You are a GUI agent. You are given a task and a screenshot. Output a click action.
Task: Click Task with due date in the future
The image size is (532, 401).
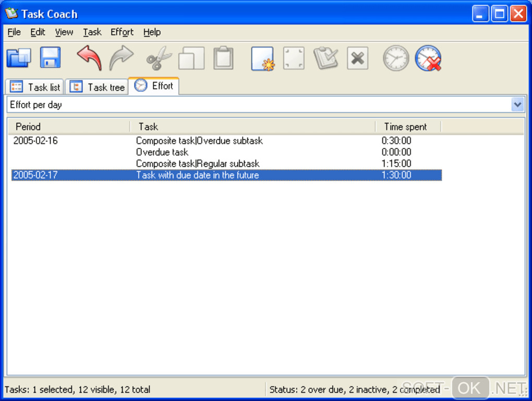[x=198, y=175]
